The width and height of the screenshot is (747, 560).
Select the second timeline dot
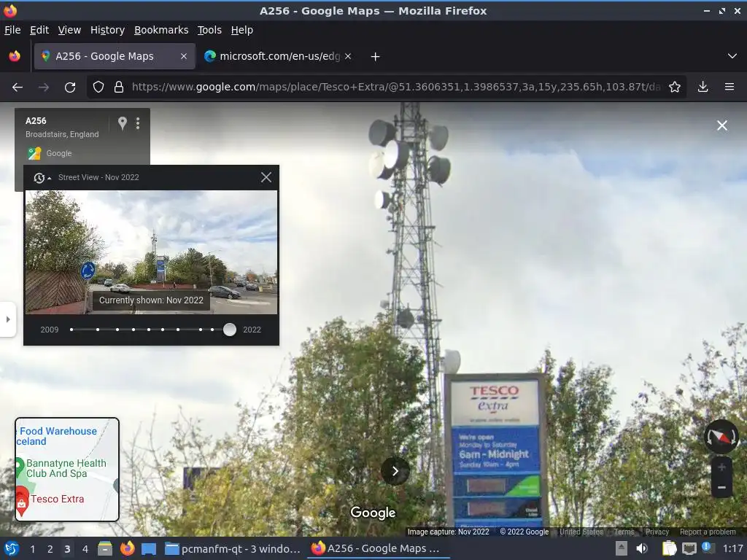(98, 330)
